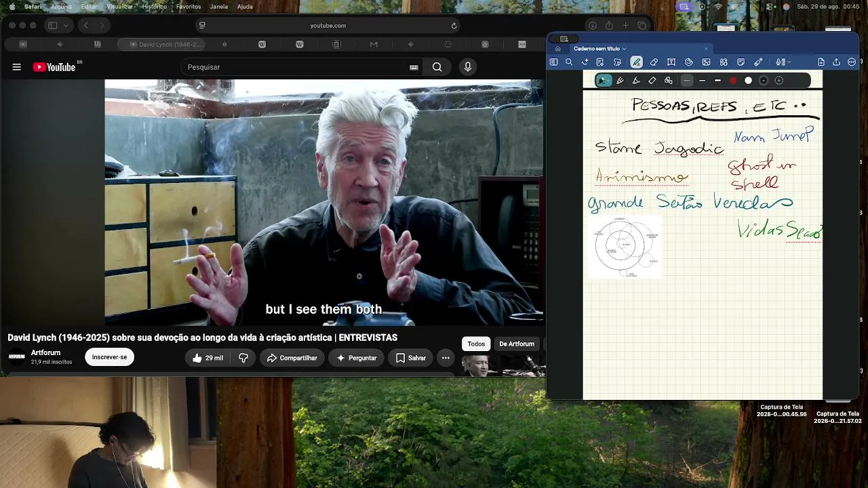The width and height of the screenshot is (868, 488).
Task: Select the thickest stroke width
Action: click(x=717, y=81)
